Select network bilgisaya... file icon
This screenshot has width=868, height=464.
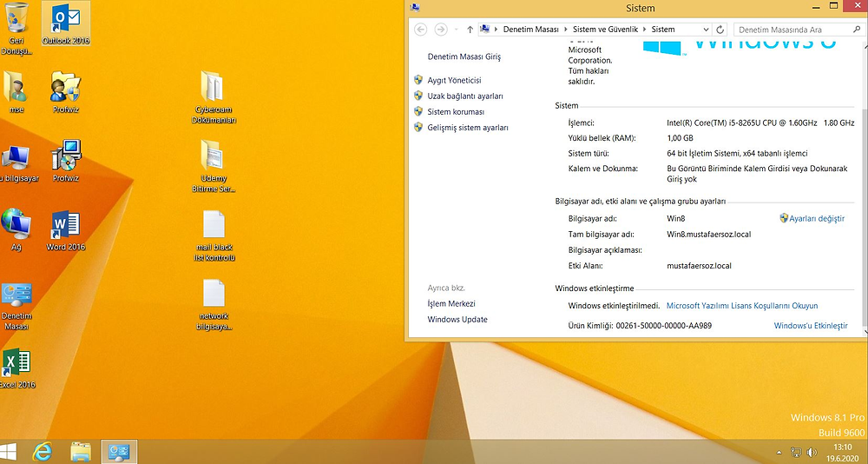(214, 305)
